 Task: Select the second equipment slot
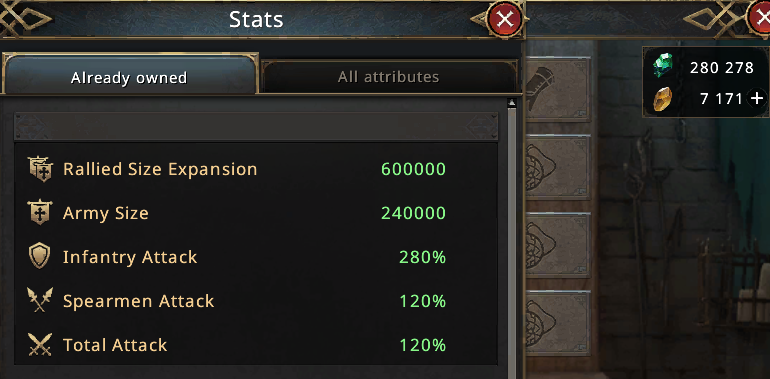[557, 167]
